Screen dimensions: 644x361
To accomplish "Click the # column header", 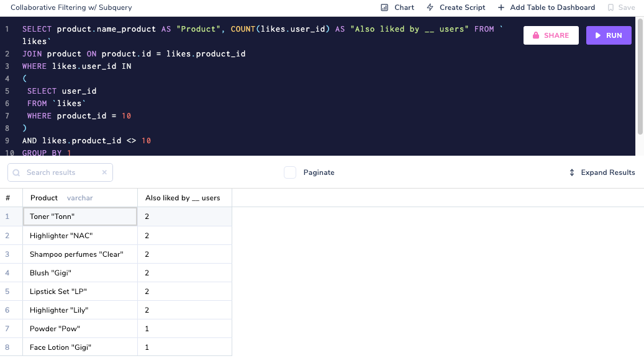I will click(x=7, y=198).
